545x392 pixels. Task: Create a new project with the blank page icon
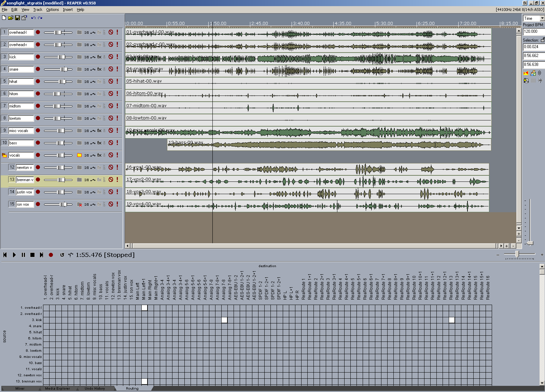point(4,18)
